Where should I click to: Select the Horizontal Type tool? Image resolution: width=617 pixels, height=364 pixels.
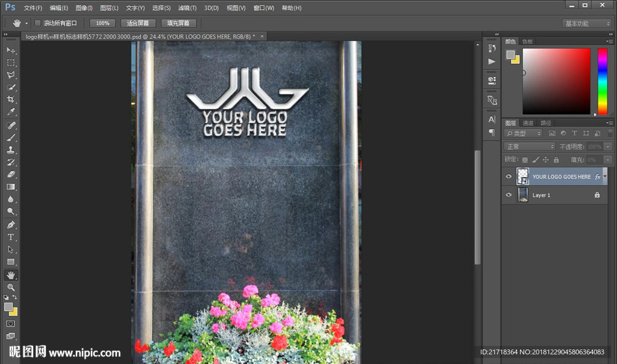click(11, 237)
